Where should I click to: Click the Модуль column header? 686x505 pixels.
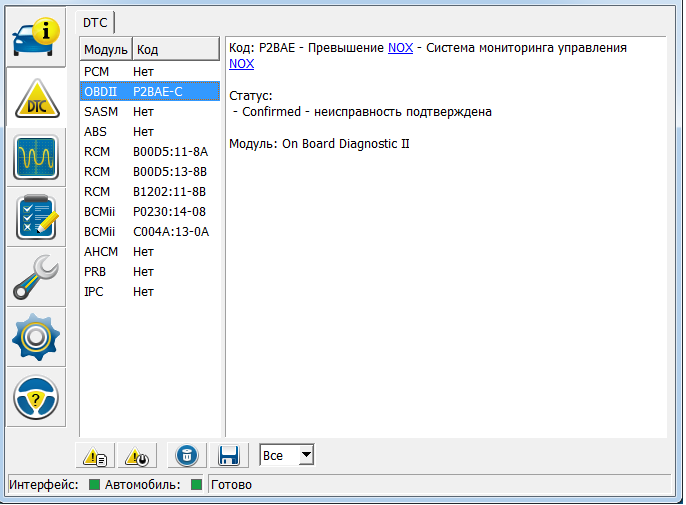(x=106, y=49)
